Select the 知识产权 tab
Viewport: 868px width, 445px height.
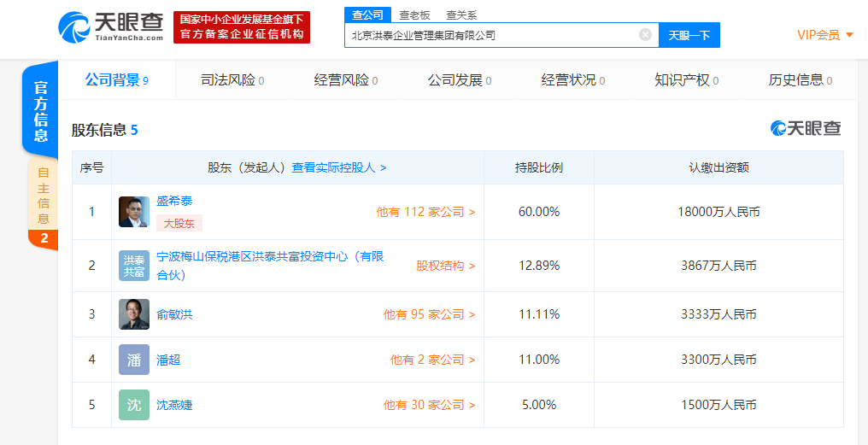(x=686, y=80)
